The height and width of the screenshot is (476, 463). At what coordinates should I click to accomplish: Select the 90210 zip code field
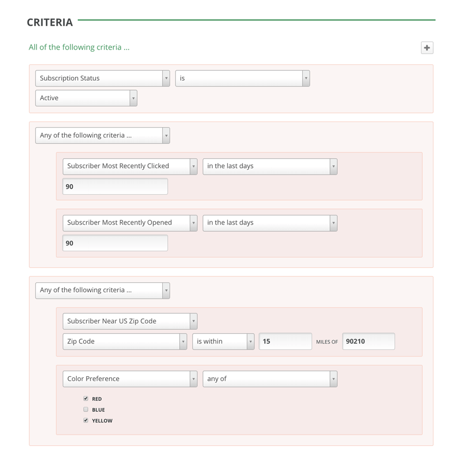[368, 341]
